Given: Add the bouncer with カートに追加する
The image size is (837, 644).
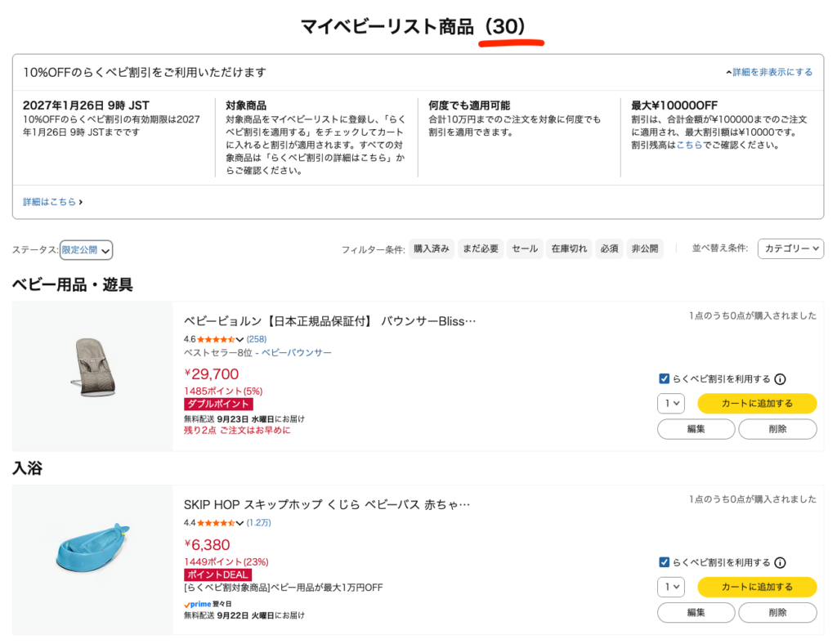Looking at the screenshot, I should tap(757, 404).
